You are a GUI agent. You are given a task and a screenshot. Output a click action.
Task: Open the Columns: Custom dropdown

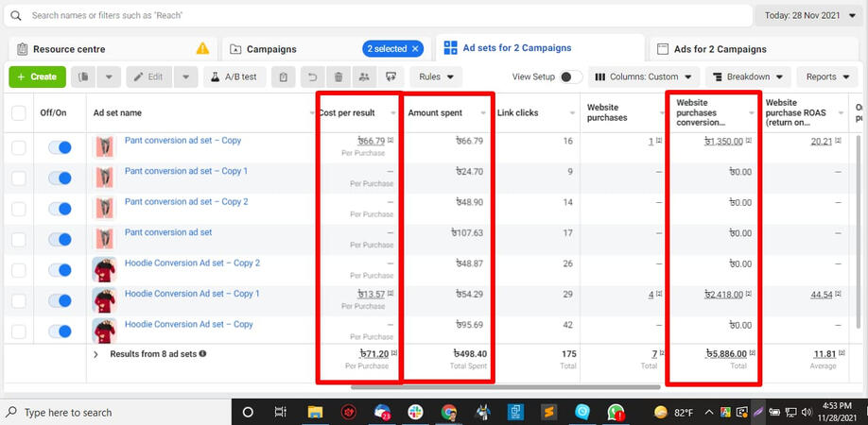click(x=643, y=76)
